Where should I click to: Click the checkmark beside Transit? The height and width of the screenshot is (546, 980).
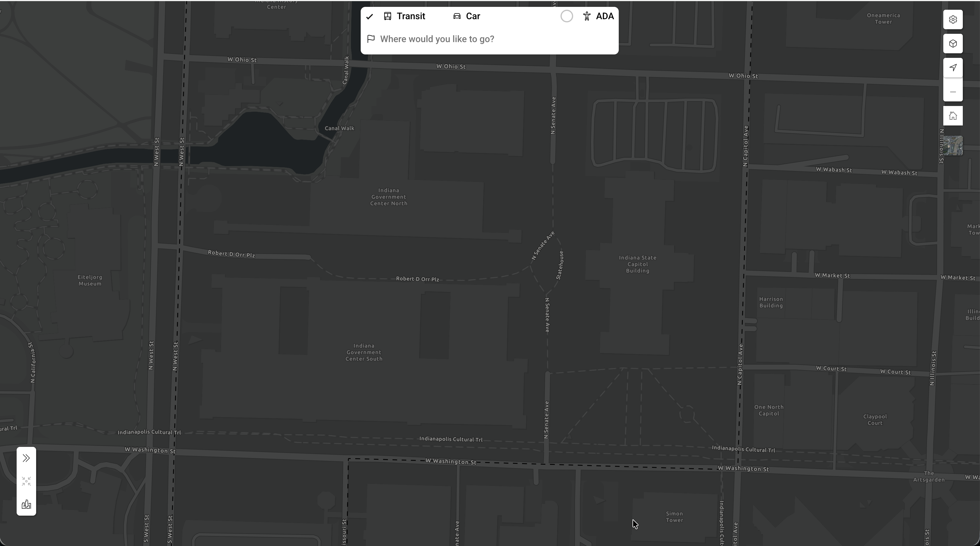369,16
